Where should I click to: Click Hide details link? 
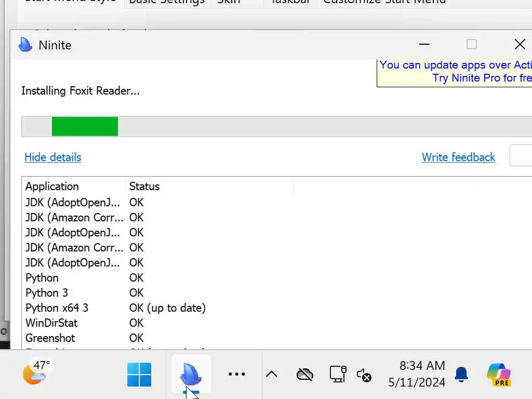click(53, 157)
